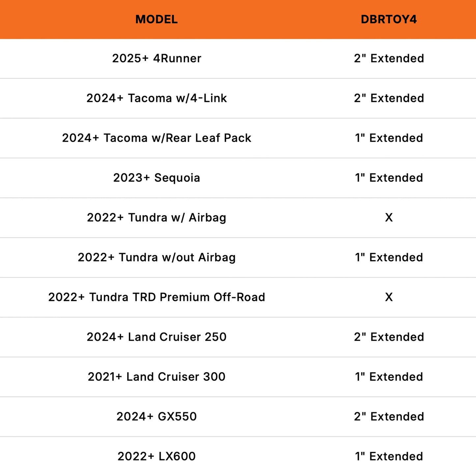
Task: Select the 2021+ Land Cruiser 300 label
Action: 156,377
